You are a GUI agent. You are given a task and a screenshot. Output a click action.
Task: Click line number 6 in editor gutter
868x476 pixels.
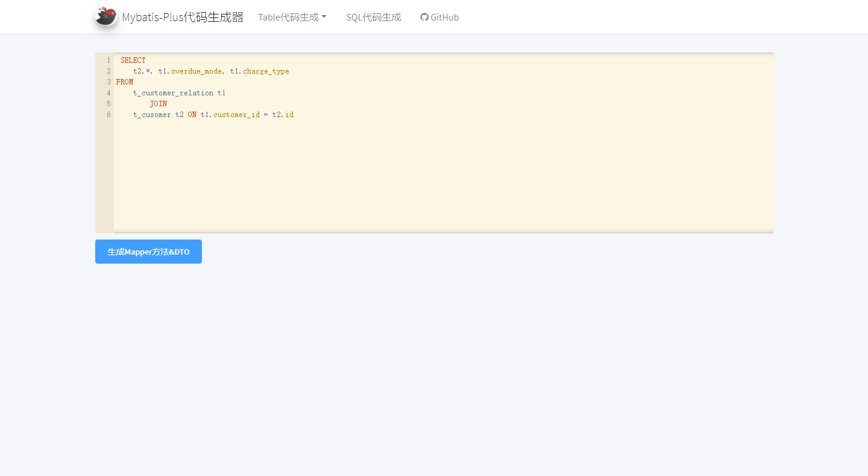[x=108, y=115]
